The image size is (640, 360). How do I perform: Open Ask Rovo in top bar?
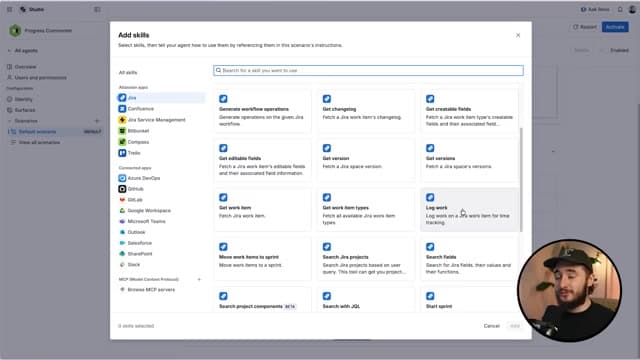point(595,9)
